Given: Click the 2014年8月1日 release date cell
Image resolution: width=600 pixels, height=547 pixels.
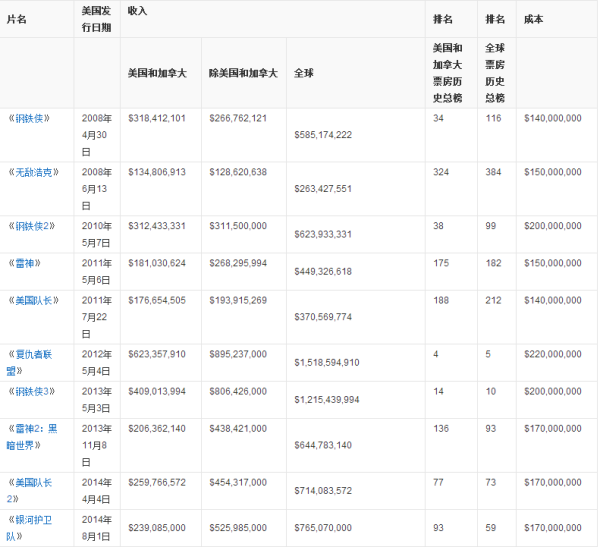Looking at the screenshot, I should [97, 528].
